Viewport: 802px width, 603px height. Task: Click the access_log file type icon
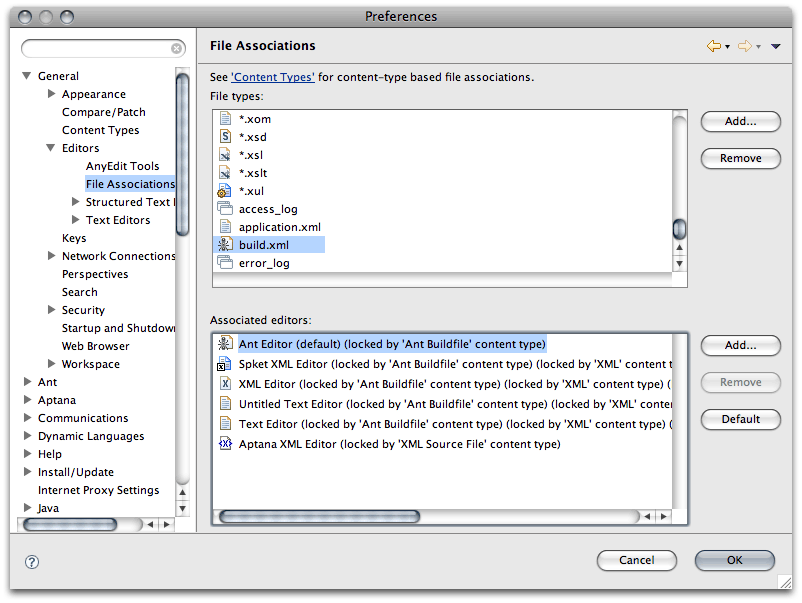pos(225,209)
